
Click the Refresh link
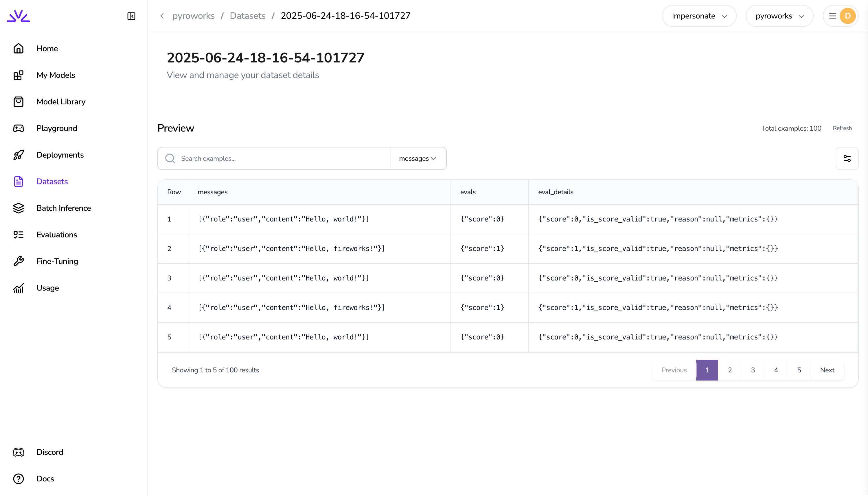point(842,128)
